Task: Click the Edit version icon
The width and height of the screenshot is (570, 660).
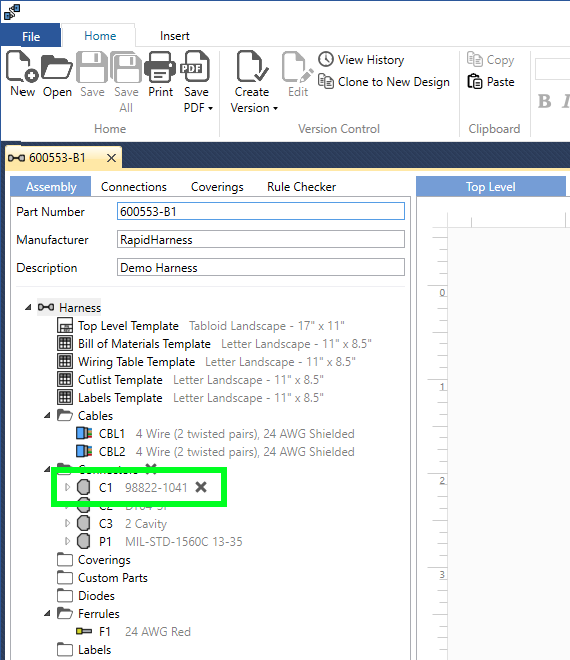Action: (298, 67)
